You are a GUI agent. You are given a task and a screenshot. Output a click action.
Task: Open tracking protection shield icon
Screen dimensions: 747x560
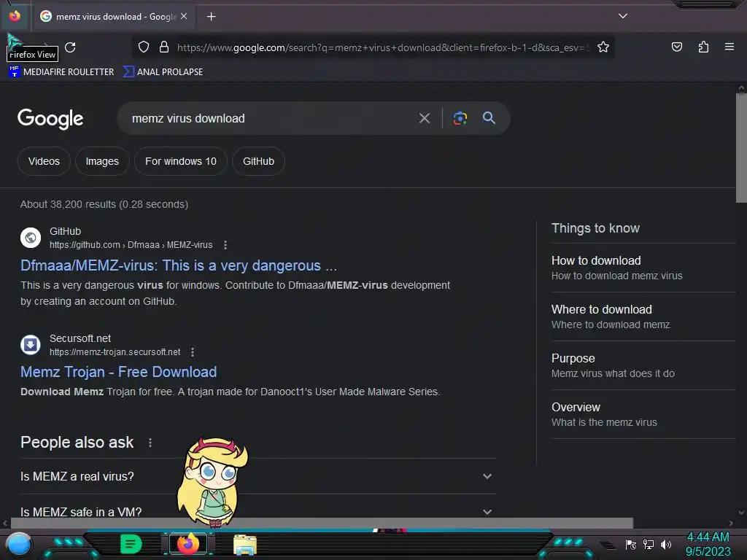[144, 47]
